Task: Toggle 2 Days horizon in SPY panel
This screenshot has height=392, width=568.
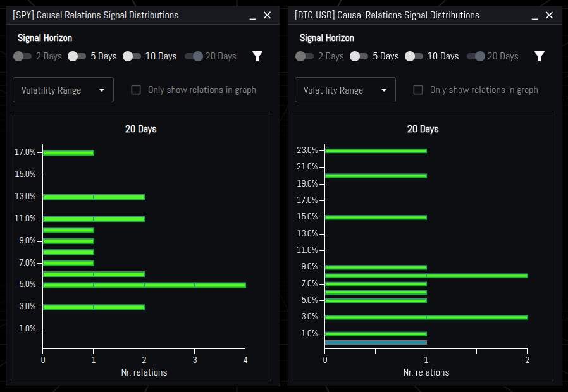Action: pyautogui.click(x=23, y=56)
